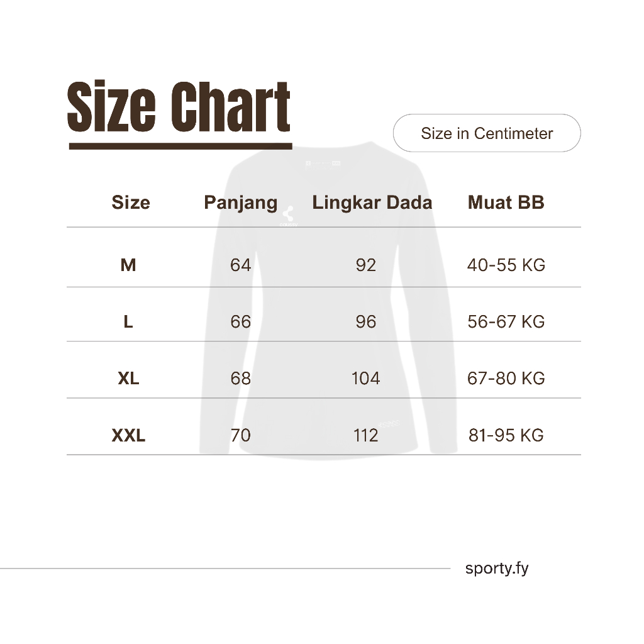This screenshot has width=644, height=644.
Task: Click the weight range "40-55 KG"
Action: tap(506, 265)
